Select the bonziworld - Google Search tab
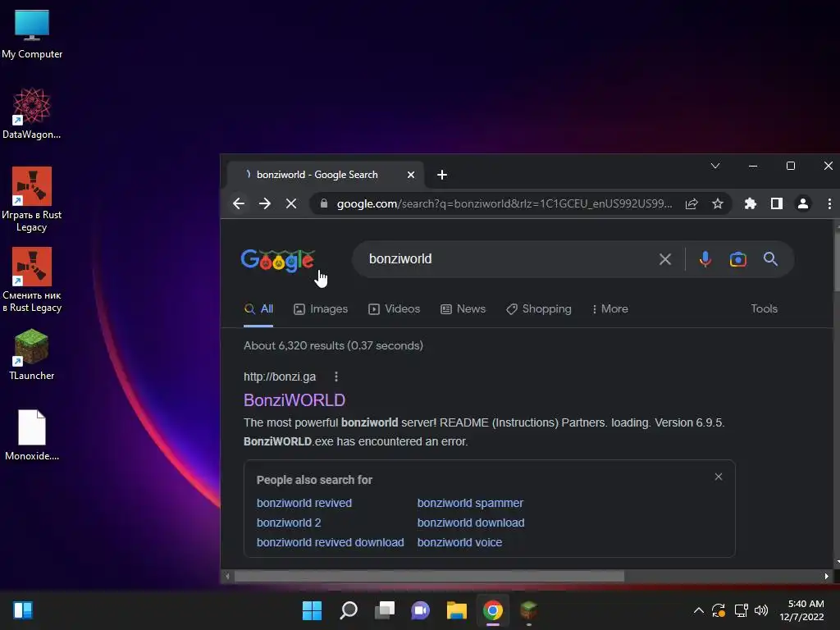Screen dimensions: 840x630 point(326,175)
